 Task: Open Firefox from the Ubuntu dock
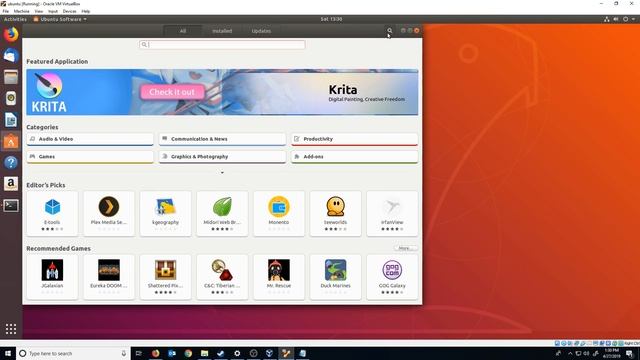(11, 34)
